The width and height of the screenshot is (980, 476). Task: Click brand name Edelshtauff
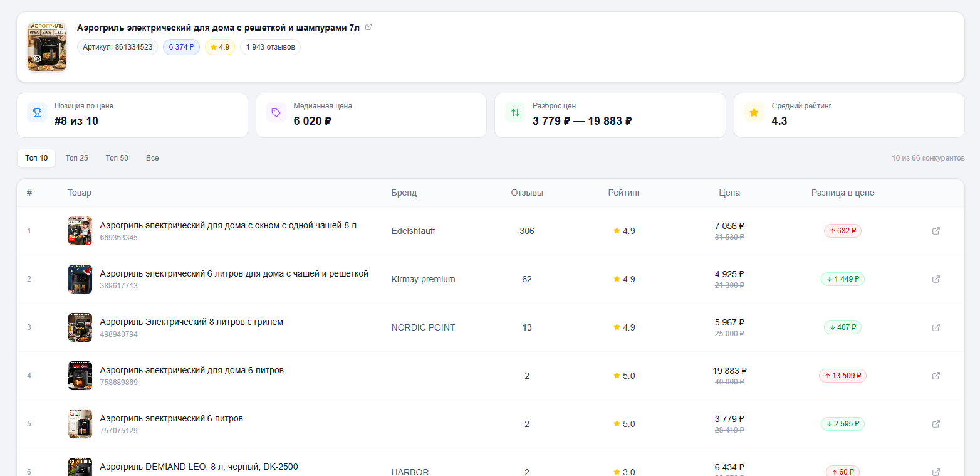[414, 231]
